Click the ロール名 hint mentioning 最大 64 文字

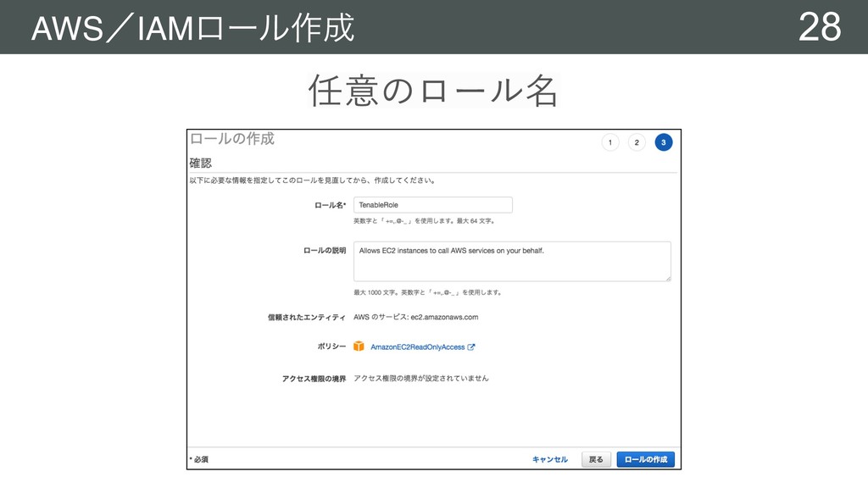point(425,221)
